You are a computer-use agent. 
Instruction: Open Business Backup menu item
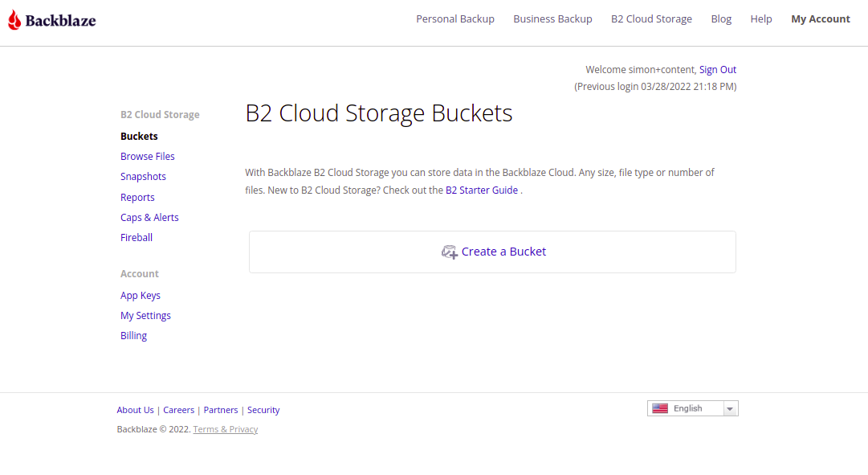552,19
